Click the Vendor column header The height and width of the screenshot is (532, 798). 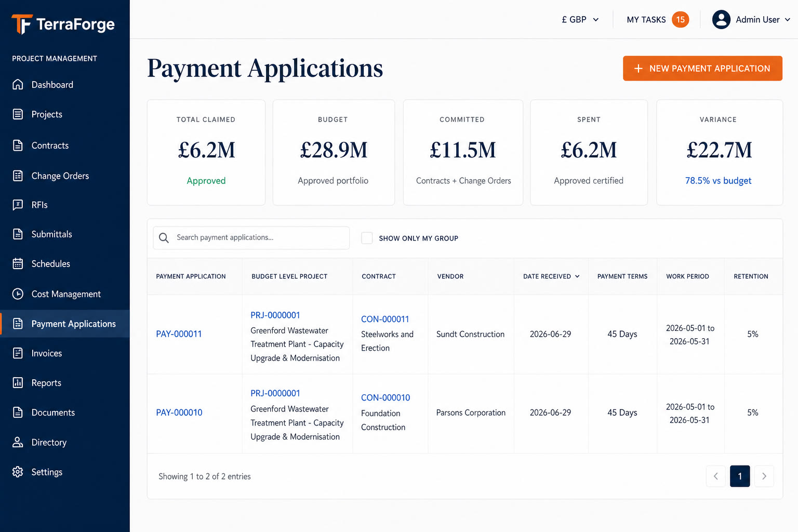pos(450,276)
